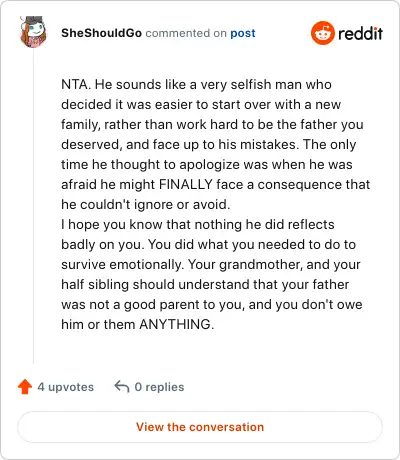This screenshot has height=460, width=400.
Task: Collapse the comment using the vertical thread line
Action: pyautogui.click(x=33, y=207)
